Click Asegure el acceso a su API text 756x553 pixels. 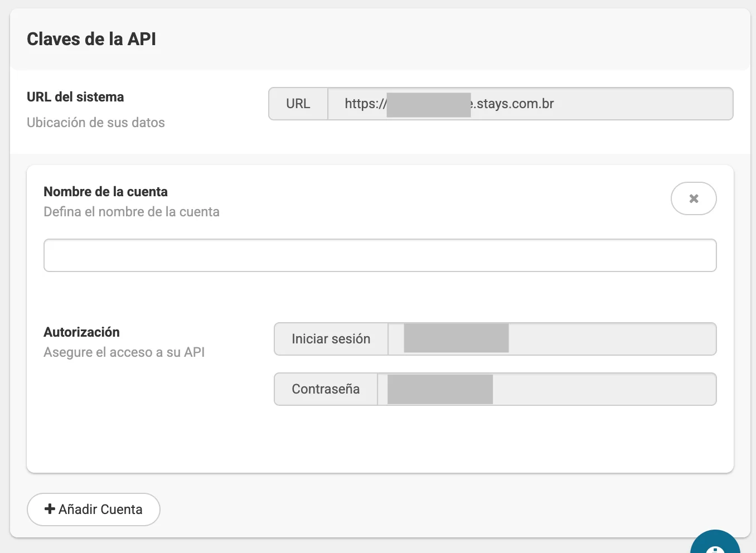pos(124,352)
